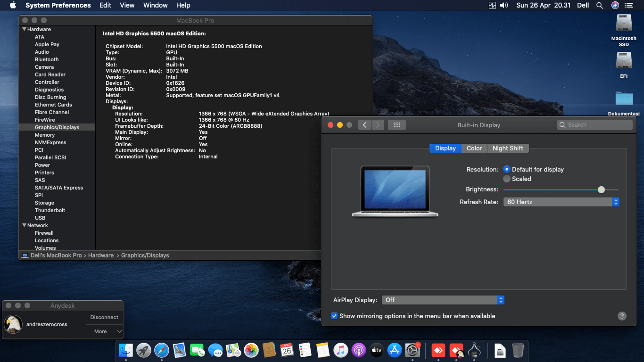Launch Photos from the Dock
This screenshot has width=644, height=362.
tap(251, 350)
